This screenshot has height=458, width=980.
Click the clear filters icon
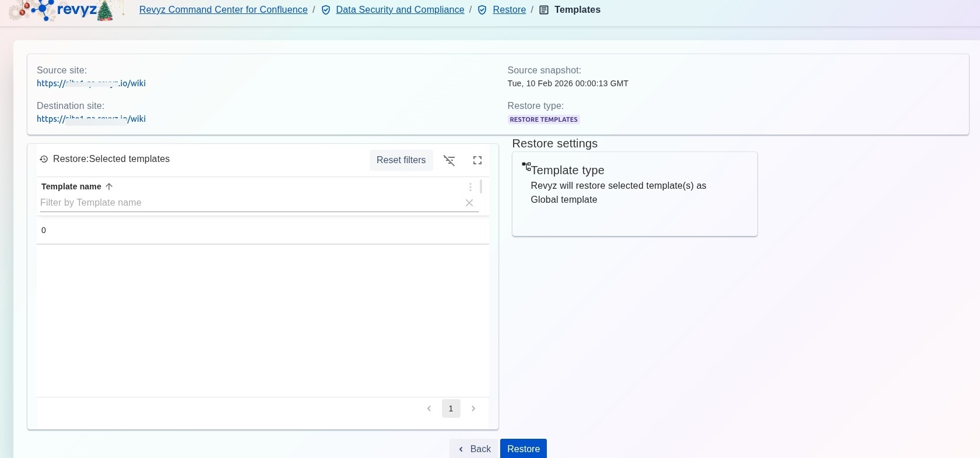point(449,160)
